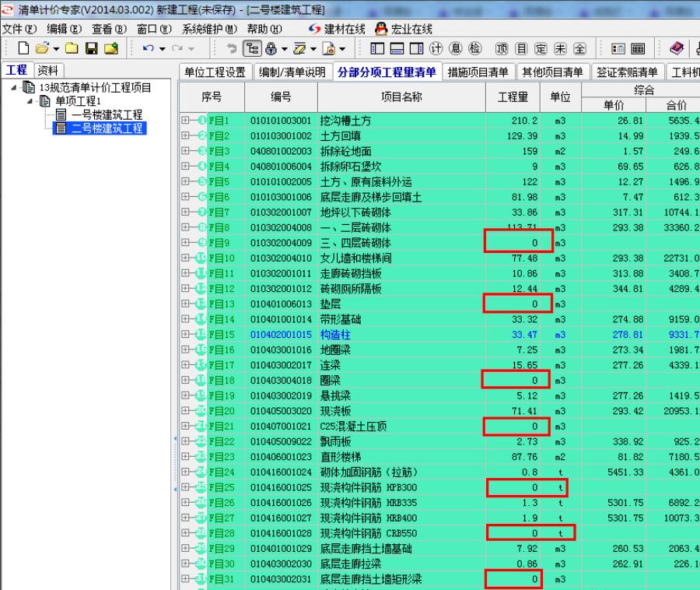Viewport: 700px width, 590px height.
Task: Click the 全 filter toolbar button
Action: tap(579, 49)
